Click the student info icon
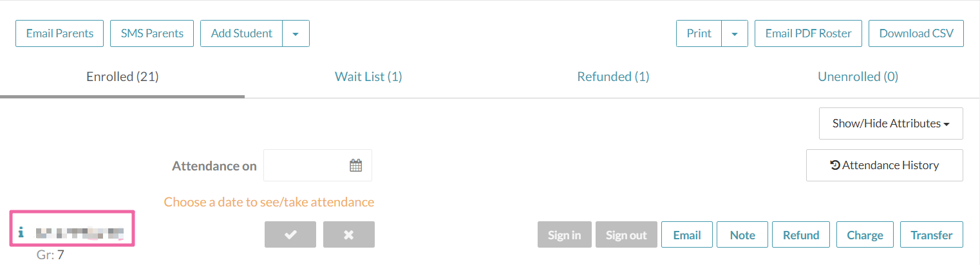This screenshot has width=980, height=265. pos(21,232)
